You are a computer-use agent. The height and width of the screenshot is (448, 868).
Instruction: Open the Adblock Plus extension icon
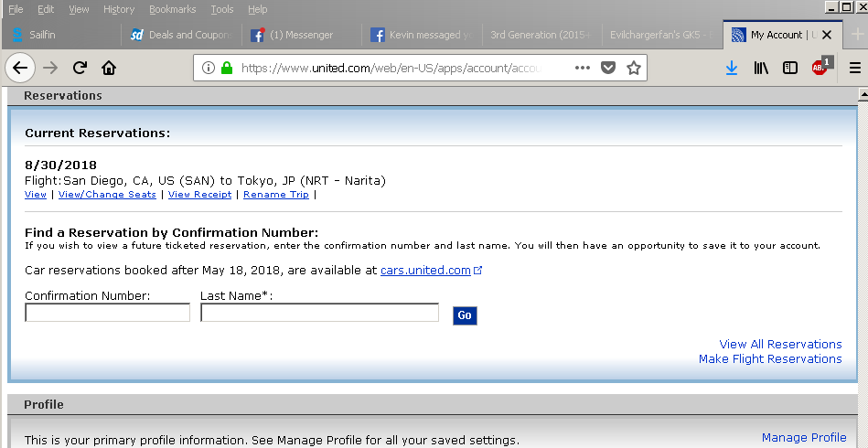[821, 67]
